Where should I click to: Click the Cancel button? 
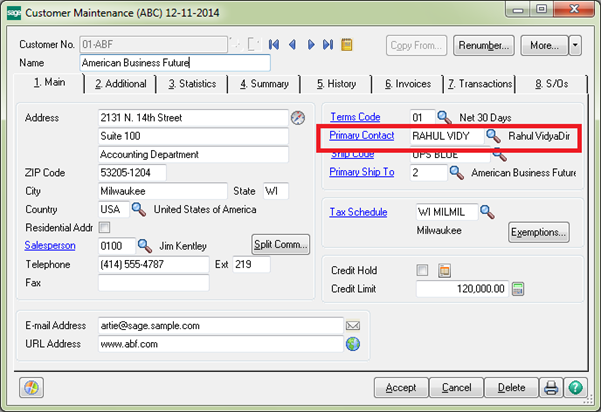pos(456,388)
